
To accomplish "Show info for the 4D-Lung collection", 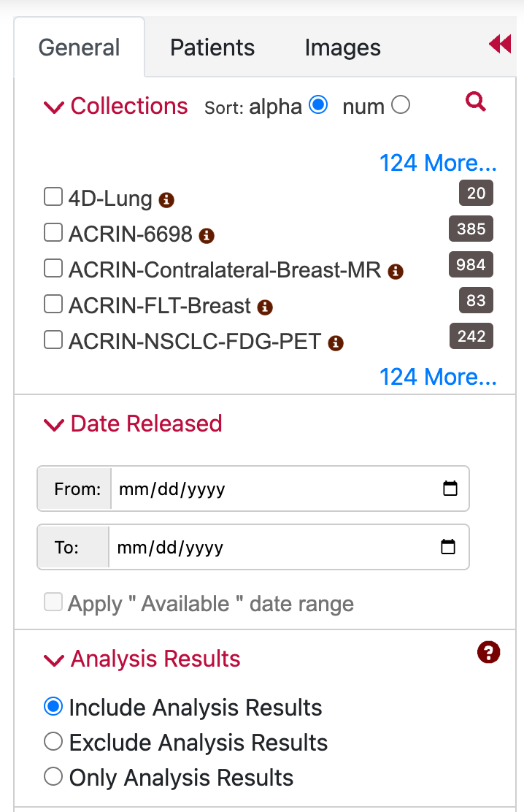I will pos(166,200).
